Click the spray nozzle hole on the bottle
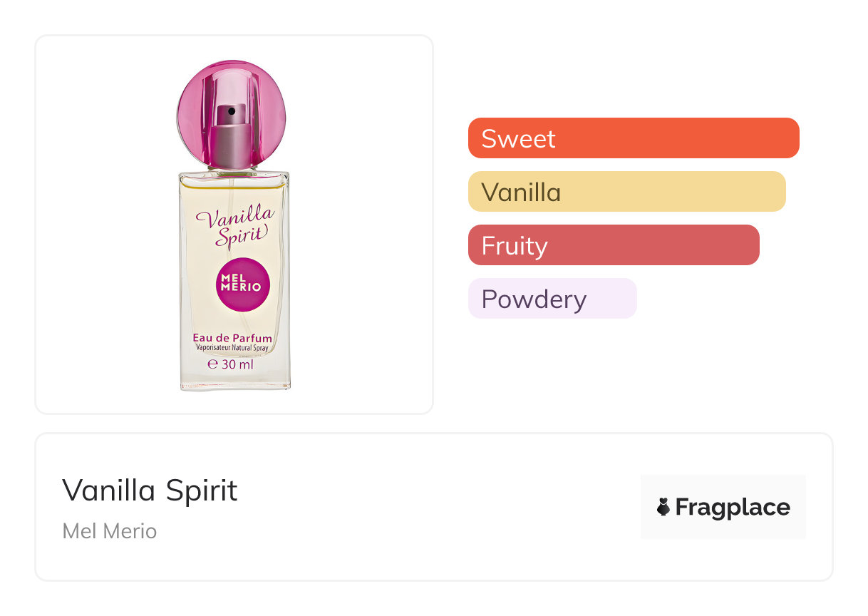 [232, 111]
